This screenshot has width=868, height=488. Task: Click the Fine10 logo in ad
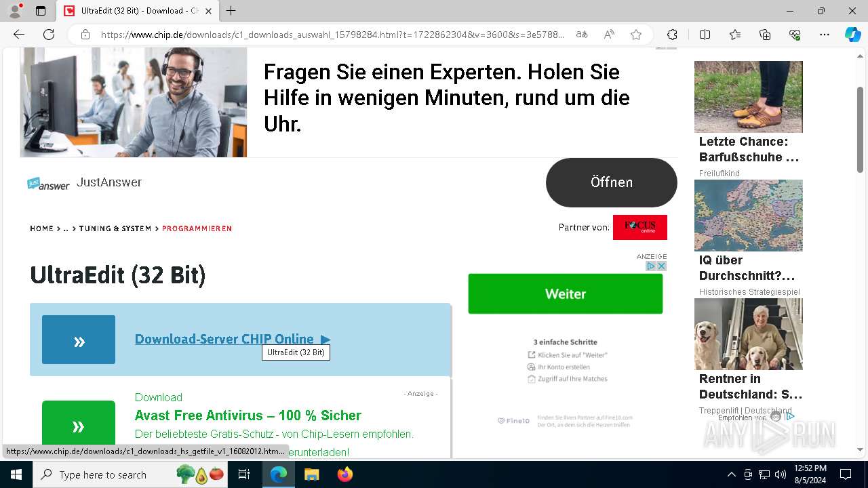pos(513,421)
